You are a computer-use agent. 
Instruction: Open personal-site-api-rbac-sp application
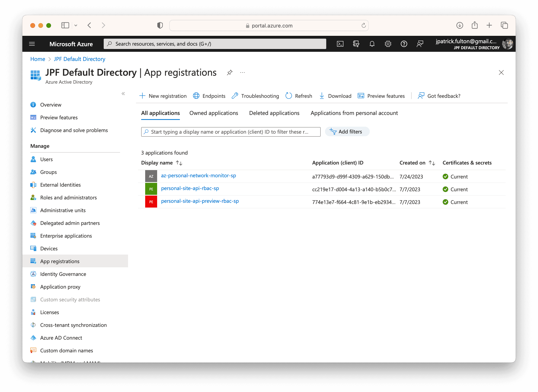coord(190,188)
